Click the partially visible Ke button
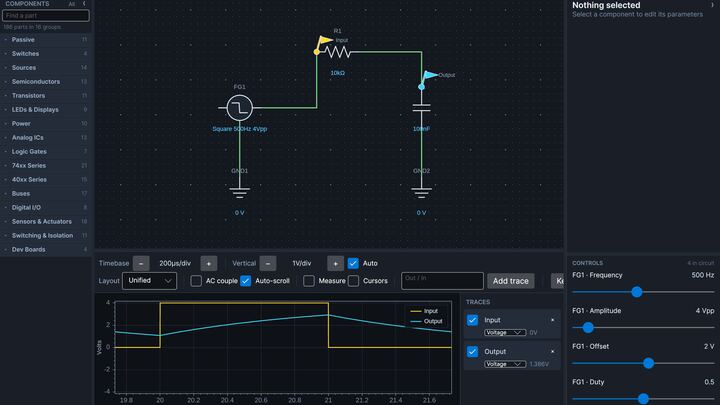This screenshot has height=405, width=720. [557, 281]
